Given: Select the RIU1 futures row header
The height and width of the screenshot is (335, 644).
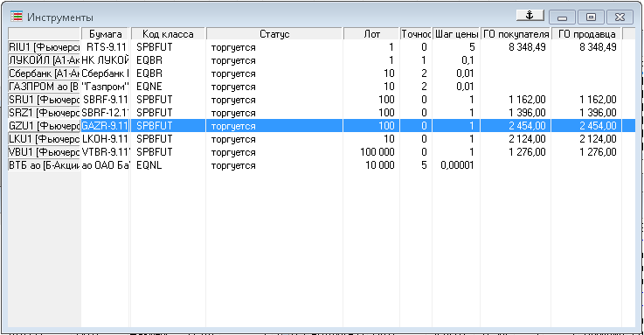Looking at the screenshot, I should pyautogui.click(x=44, y=47).
